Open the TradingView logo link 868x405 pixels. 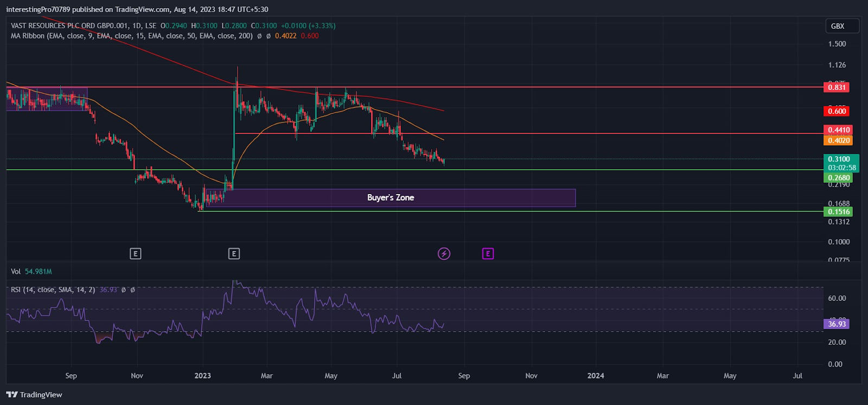(x=34, y=394)
